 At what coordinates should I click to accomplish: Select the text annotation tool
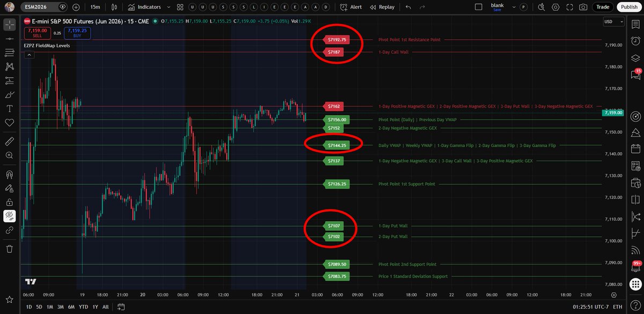[9, 109]
